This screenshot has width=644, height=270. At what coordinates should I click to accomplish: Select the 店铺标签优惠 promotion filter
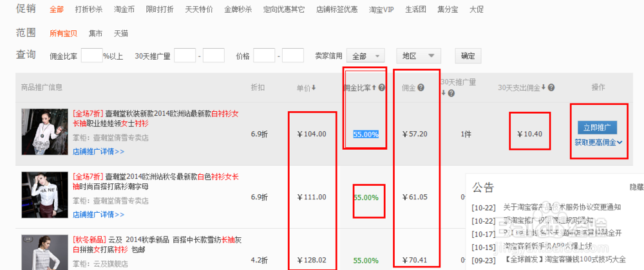click(337, 10)
